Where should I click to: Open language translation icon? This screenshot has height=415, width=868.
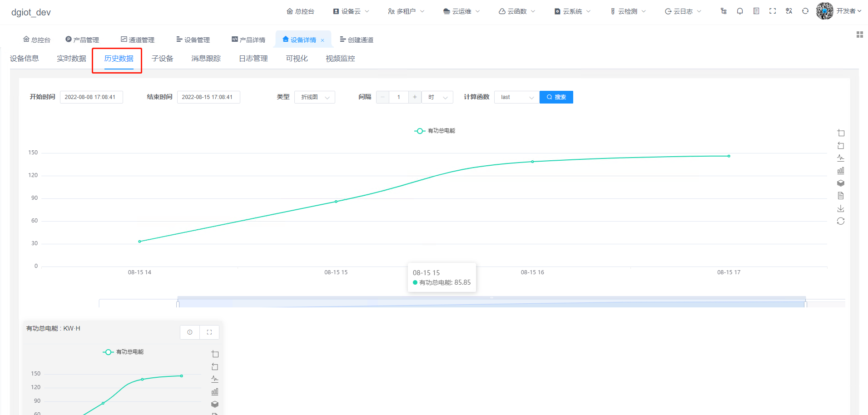[789, 11]
